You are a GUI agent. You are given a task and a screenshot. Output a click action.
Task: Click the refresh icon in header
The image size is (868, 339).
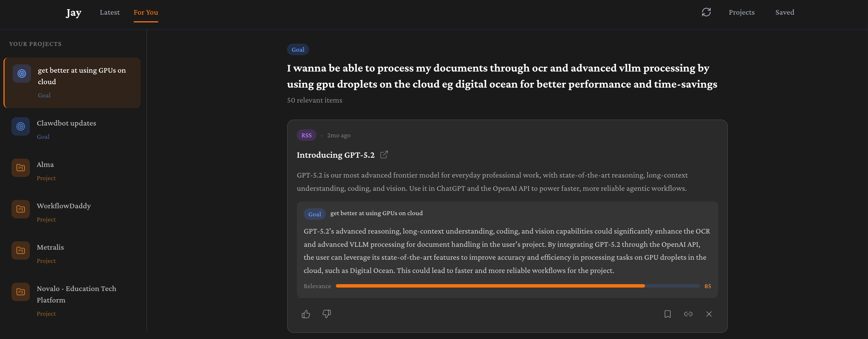[x=706, y=12]
